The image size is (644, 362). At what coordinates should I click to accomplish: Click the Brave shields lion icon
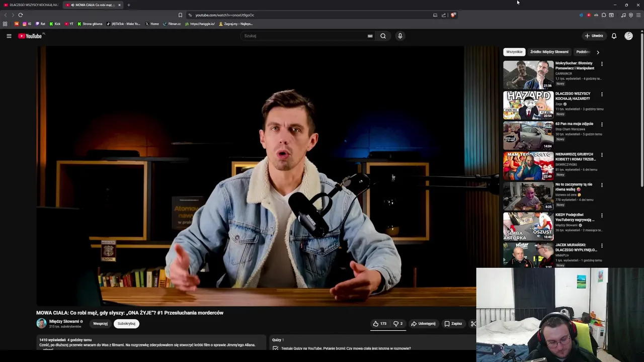[x=453, y=15]
